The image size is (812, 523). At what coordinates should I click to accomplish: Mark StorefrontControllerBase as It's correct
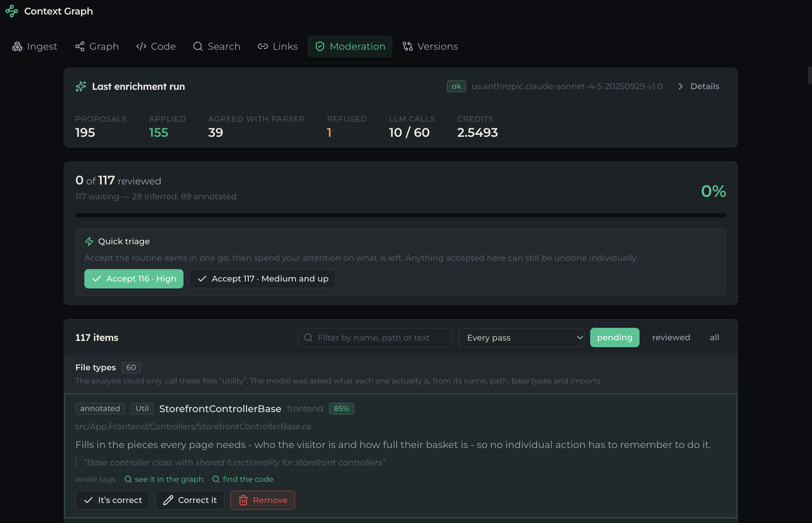click(112, 500)
